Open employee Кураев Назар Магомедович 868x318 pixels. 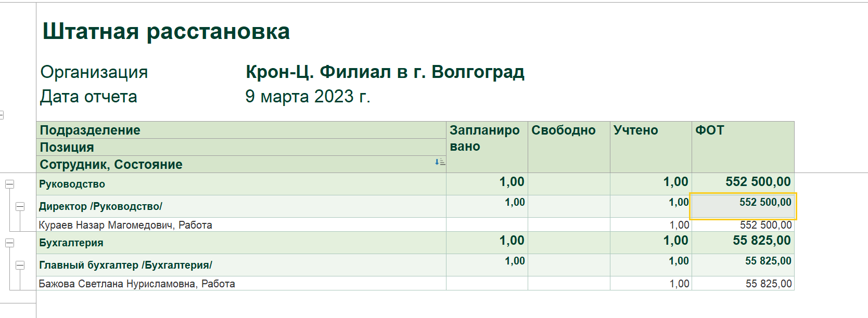click(125, 225)
